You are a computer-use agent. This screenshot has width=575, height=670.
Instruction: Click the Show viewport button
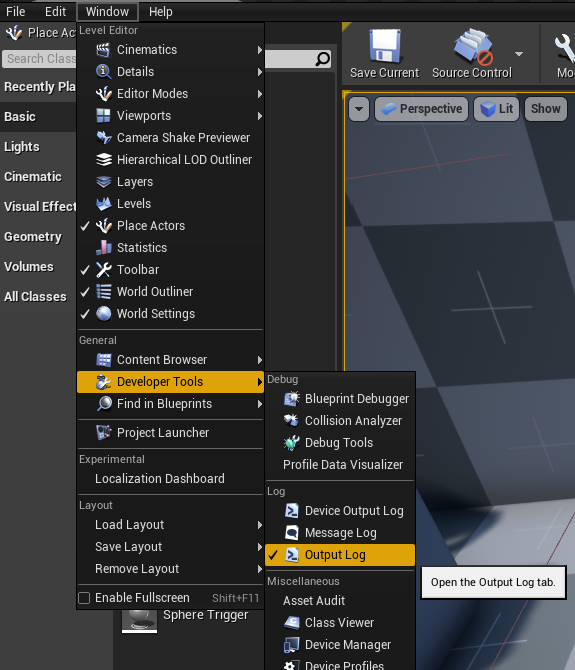point(546,109)
